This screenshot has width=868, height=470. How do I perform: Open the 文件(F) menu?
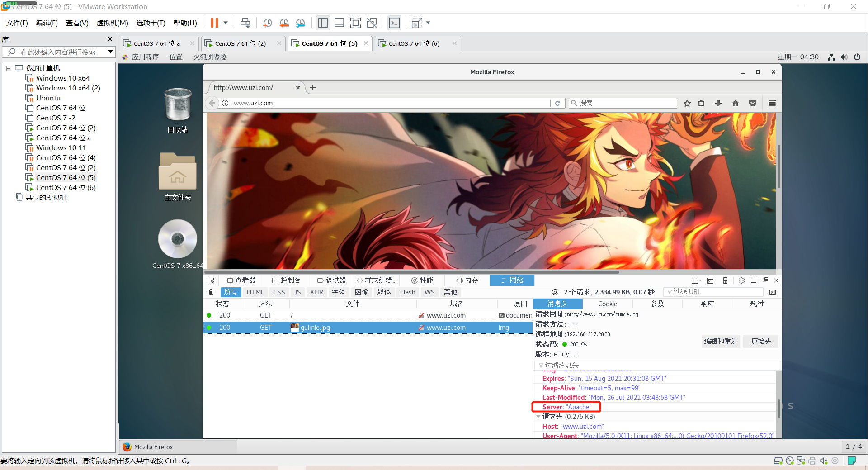(x=17, y=23)
